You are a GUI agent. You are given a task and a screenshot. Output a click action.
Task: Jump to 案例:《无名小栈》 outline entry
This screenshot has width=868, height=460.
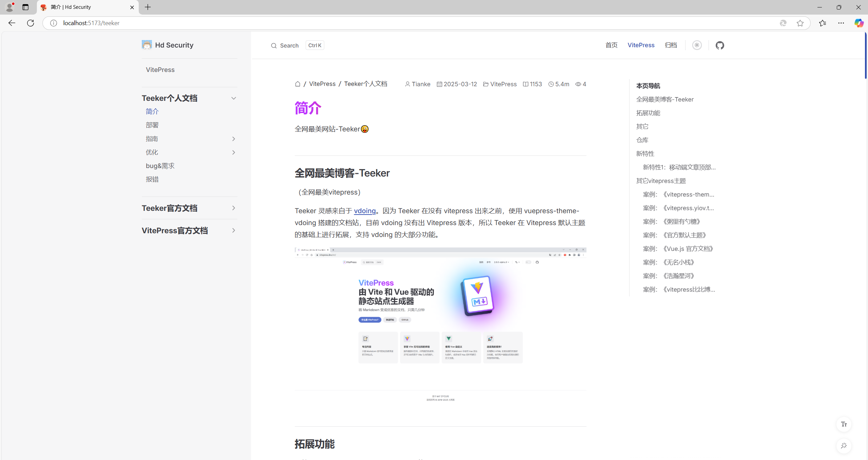[x=669, y=262]
